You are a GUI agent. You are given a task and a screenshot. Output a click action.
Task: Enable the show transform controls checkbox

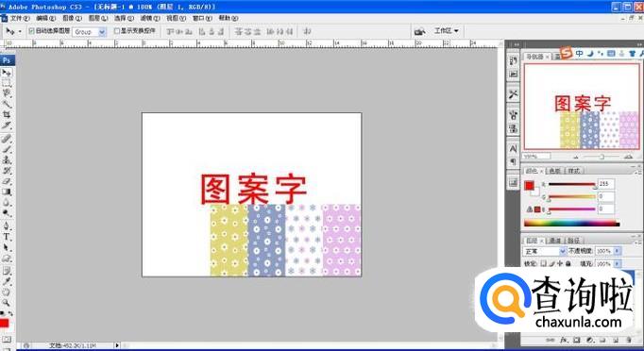117,31
